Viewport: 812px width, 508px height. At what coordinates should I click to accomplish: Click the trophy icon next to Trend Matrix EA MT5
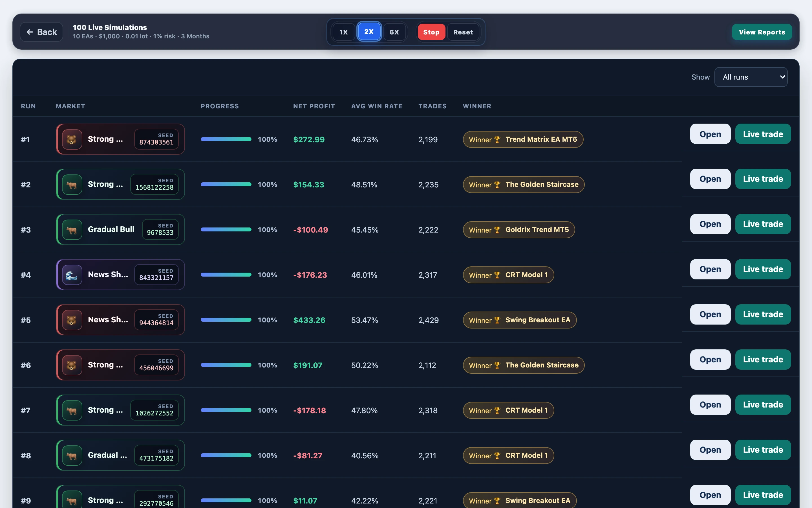[497, 139]
